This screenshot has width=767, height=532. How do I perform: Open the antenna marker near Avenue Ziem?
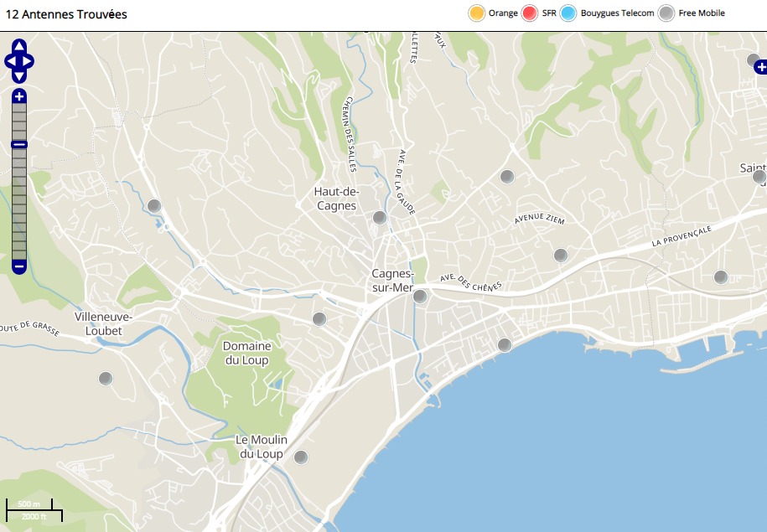click(x=561, y=256)
